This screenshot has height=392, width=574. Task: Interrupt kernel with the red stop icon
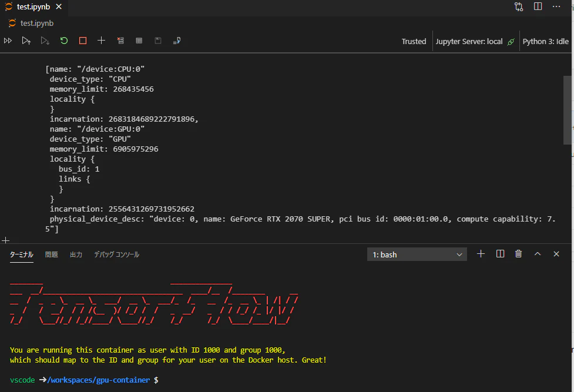click(83, 41)
